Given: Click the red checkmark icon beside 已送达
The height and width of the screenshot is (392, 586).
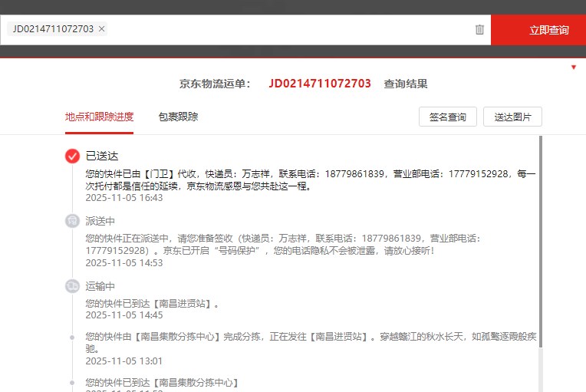Looking at the screenshot, I should tap(72, 156).
